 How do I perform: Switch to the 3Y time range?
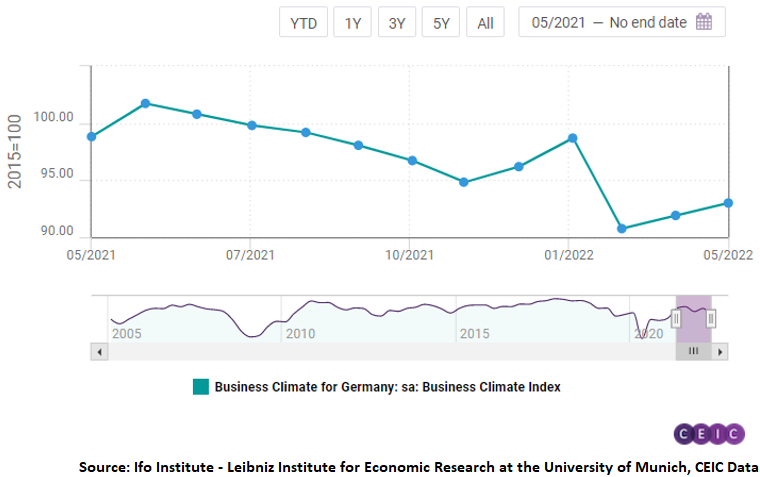[x=397, y=23]
